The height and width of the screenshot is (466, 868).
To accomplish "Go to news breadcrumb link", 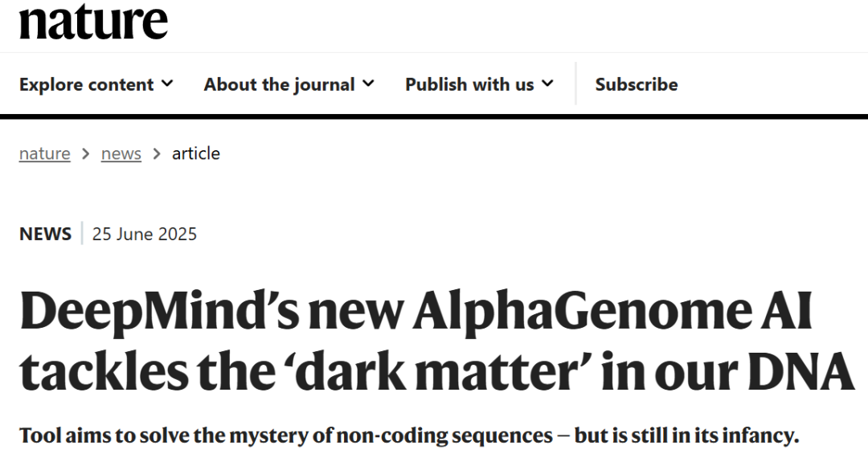I will [x=121, y=153].
